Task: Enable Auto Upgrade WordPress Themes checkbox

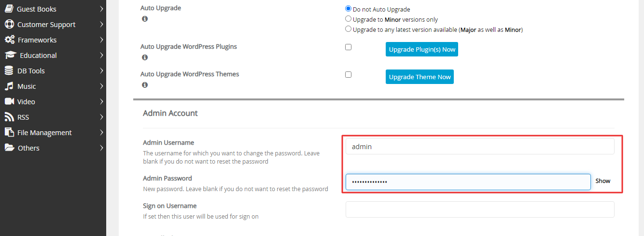Action: pos(348,74)
